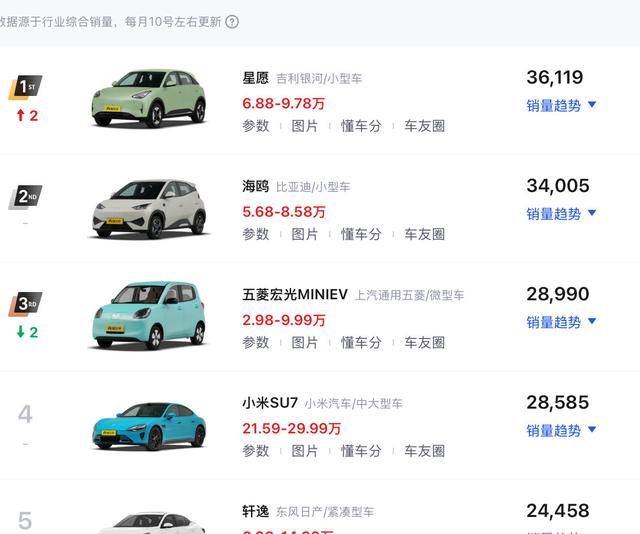Open the white 海鸥 car image
Viewport: 640px width, 534px height.
coord(149,209)
